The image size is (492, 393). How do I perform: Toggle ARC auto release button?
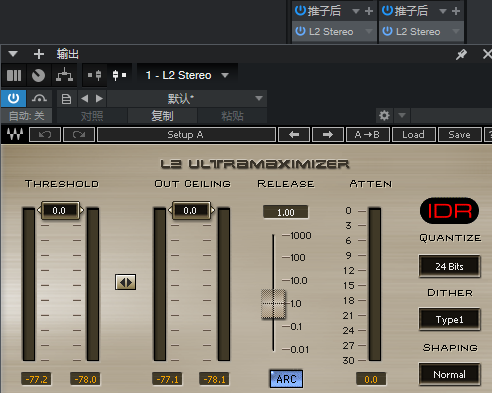[286, 379]
